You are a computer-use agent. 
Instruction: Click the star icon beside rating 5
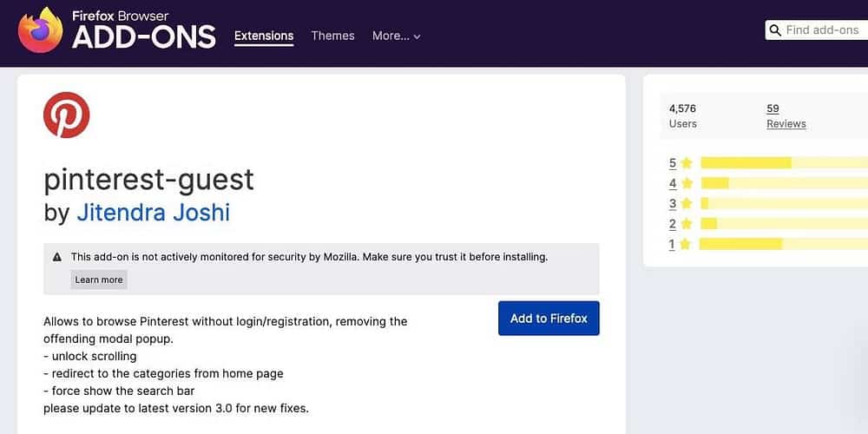pyautogui.click(x=687, y=163)
